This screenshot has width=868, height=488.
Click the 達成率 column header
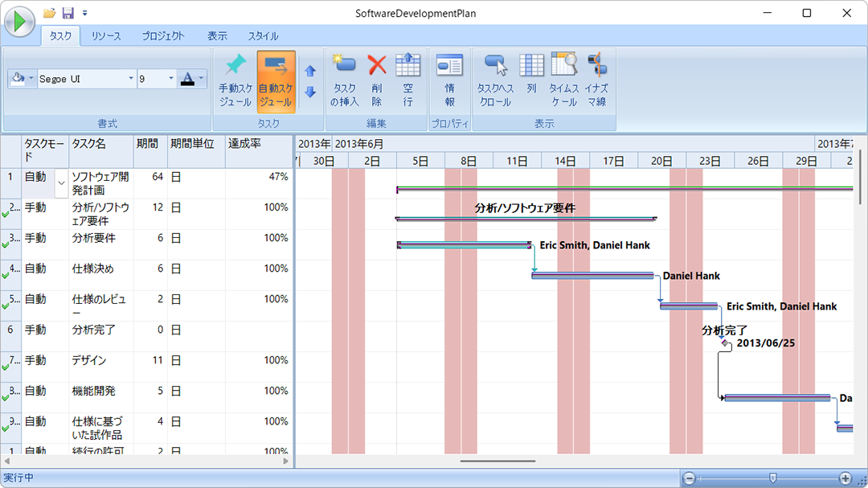point(259,150)
